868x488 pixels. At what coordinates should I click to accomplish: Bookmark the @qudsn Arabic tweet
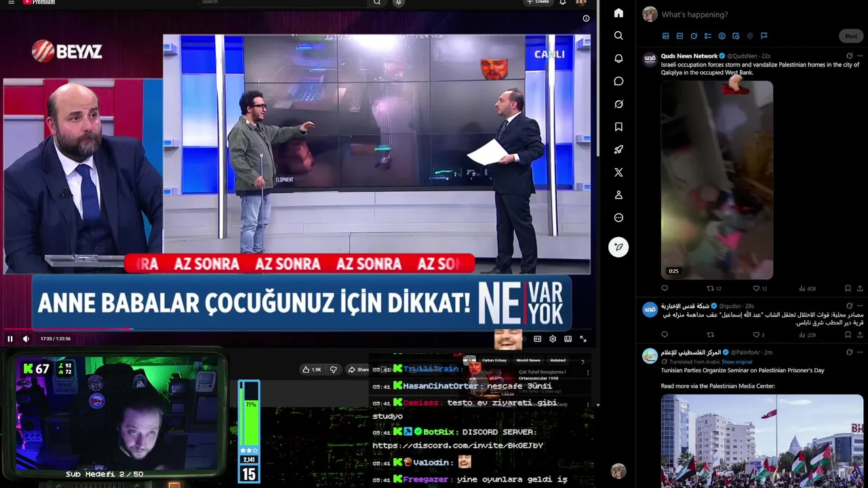[x=848, y=334]
